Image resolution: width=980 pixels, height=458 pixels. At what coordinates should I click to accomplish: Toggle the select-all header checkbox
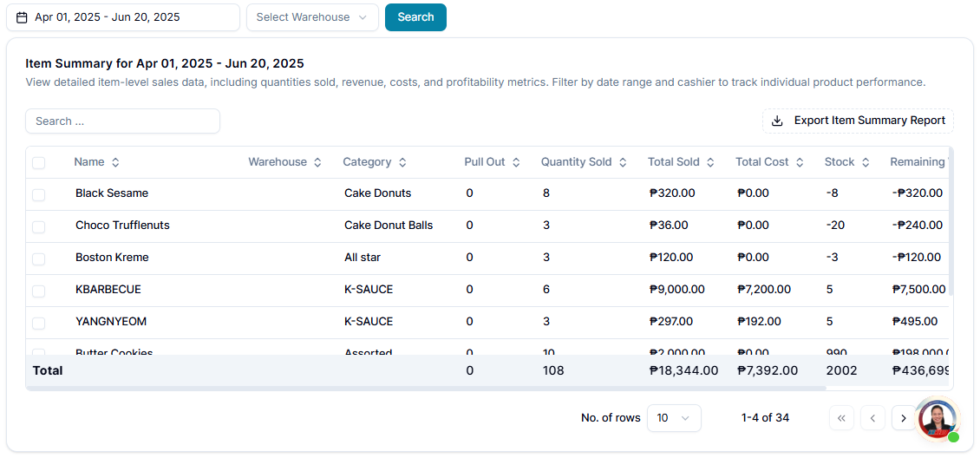coord(39,163)
